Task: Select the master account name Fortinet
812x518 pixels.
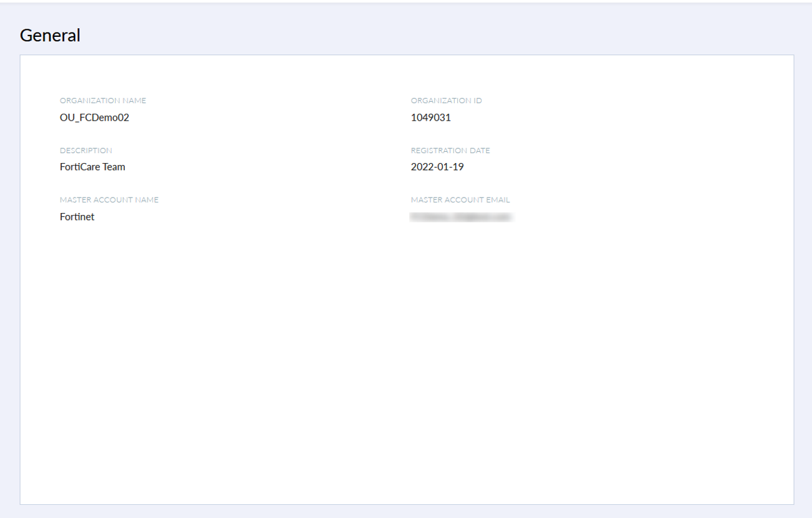Action: click(x=77, y=217)
